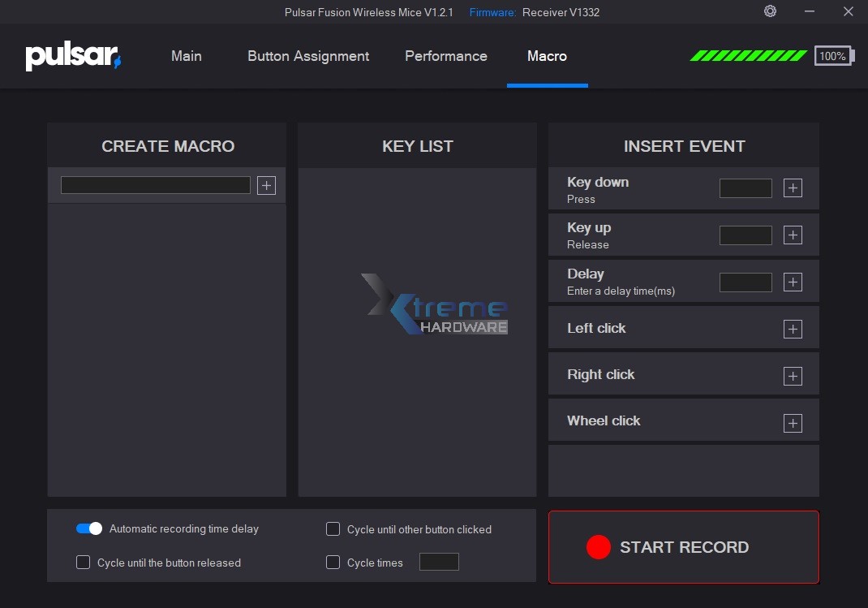Open the Button Assignment tab
868x608 pixels.
(x=308, y=56)
